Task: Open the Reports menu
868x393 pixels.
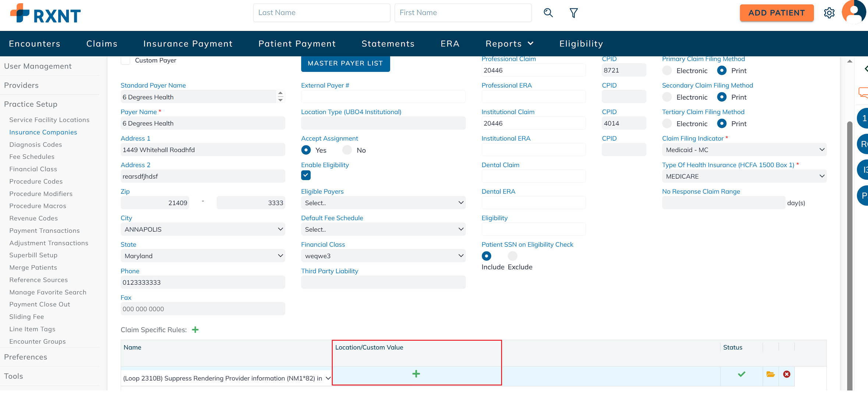Action: (509, 43)
